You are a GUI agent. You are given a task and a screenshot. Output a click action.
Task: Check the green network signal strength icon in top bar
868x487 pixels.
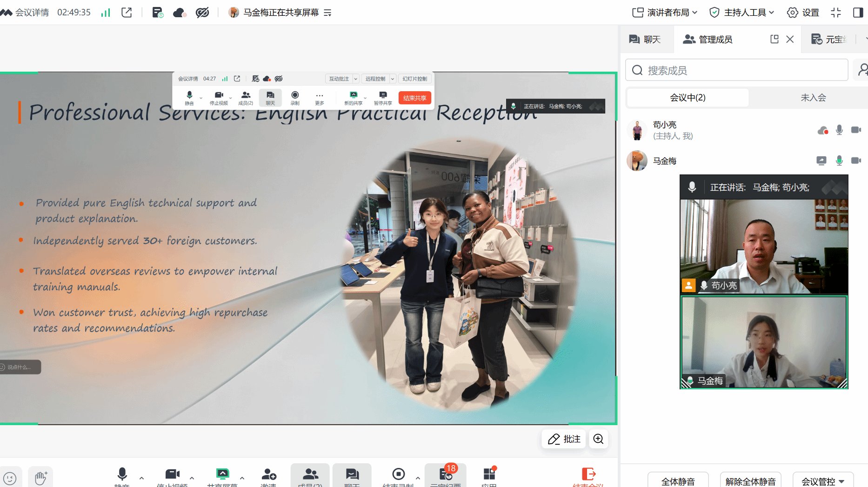[x=106, y=13]
